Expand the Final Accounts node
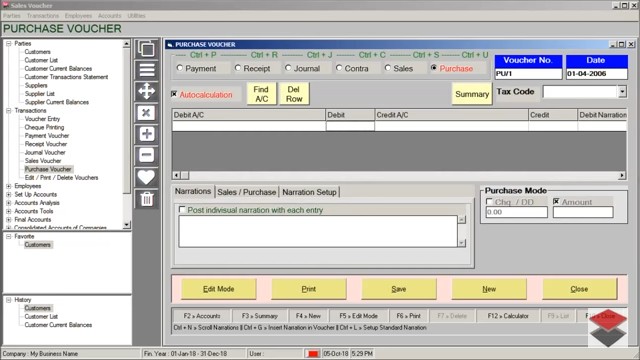 click(x=9, y=220)
